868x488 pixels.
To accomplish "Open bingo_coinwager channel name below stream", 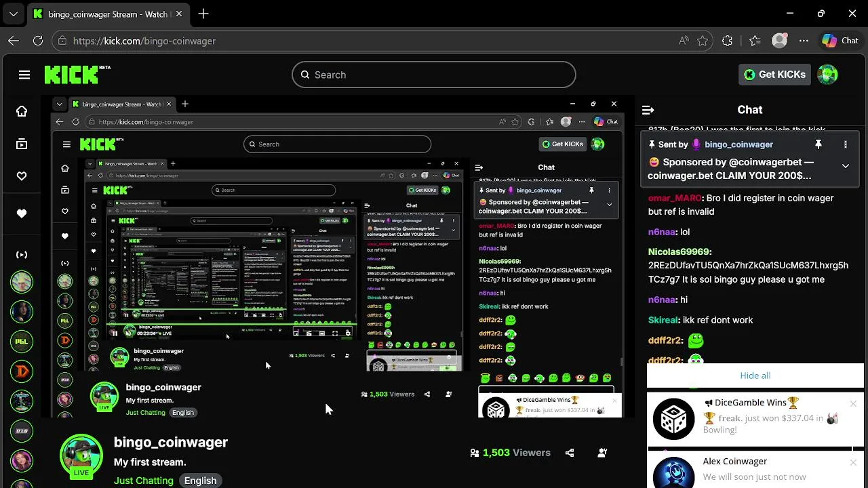I will [171, 442].
